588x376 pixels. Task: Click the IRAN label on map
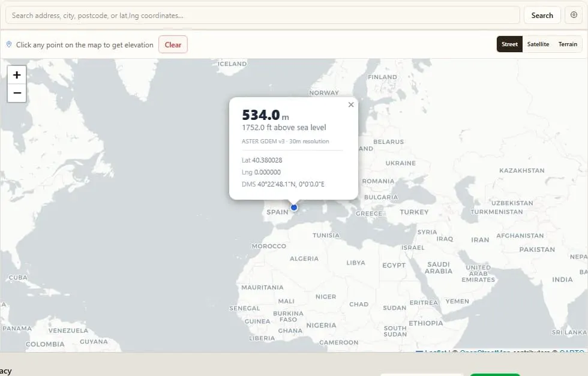[480, 240]
